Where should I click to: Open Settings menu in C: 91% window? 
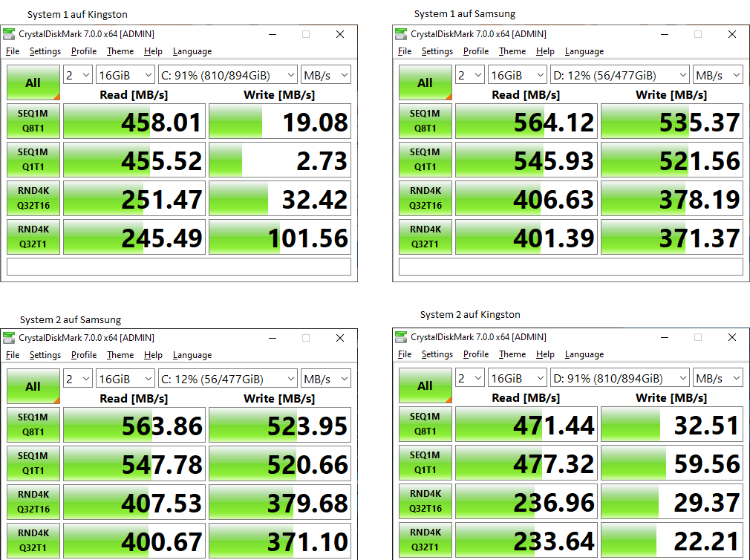pyautogui.click(x=45, y=51)
